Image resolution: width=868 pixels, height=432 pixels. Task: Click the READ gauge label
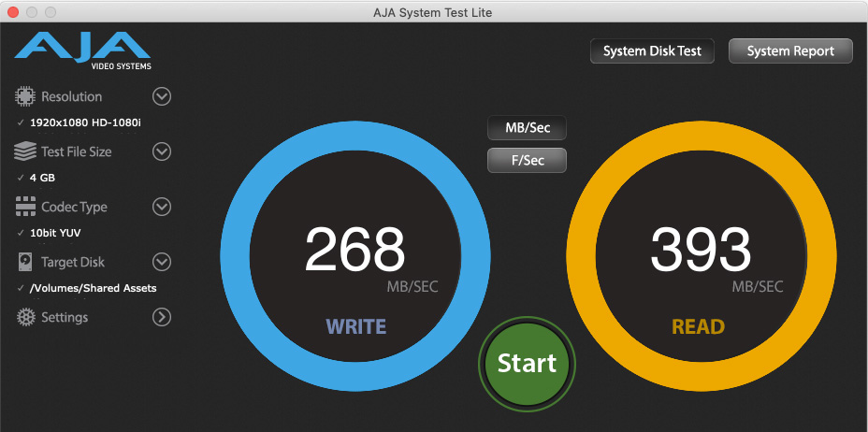point(698,326)
